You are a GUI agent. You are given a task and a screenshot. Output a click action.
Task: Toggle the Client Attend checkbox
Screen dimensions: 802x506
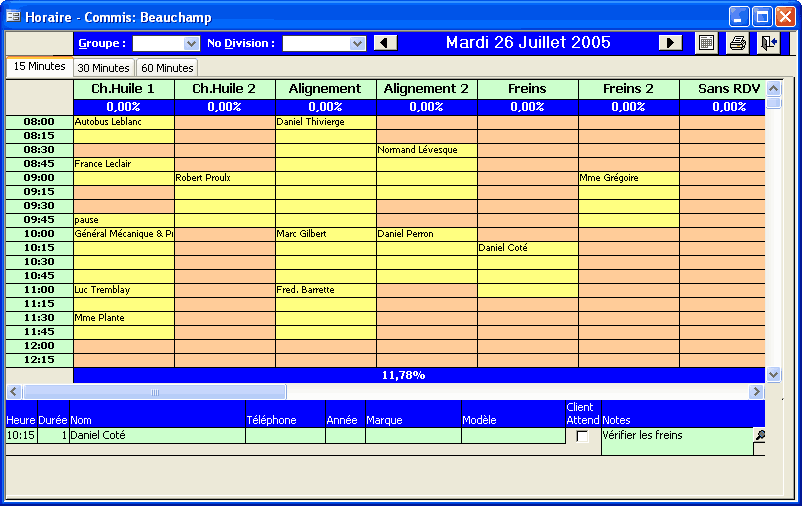tap(582, 436)
